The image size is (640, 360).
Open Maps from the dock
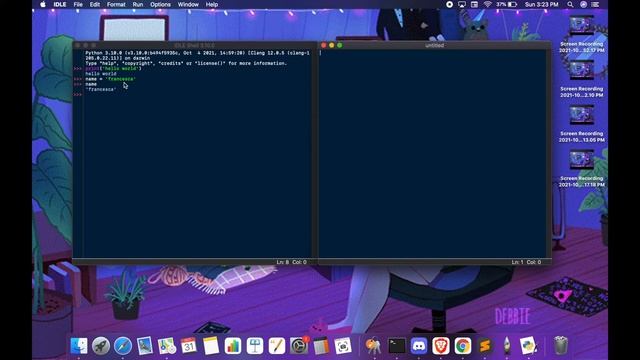pos(167,346)
